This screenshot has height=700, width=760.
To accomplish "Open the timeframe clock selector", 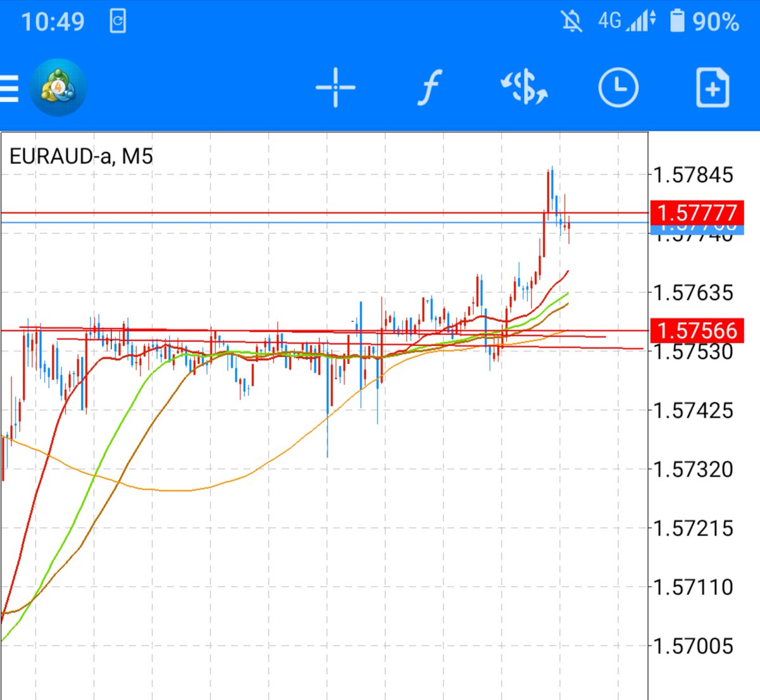I will tap(618, 87).
